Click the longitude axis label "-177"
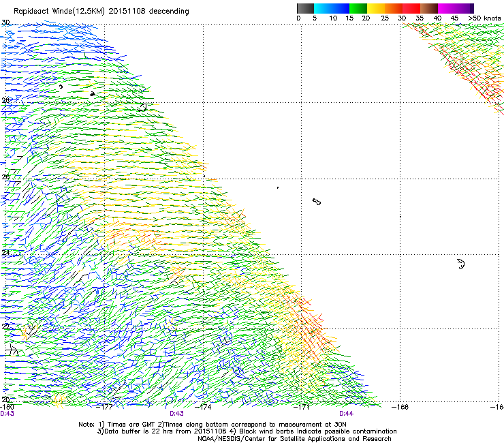Image resolution: width=504 pixels, height=443 pixels. click(105, 407)
